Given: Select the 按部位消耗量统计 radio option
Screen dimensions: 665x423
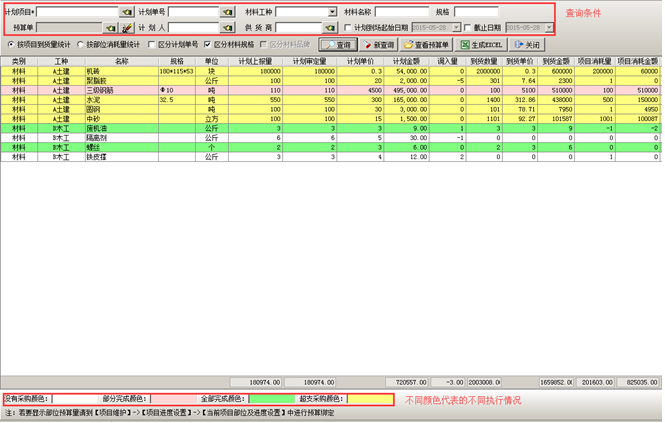Looking at the screenshot, I should click(x=82, y=45).
